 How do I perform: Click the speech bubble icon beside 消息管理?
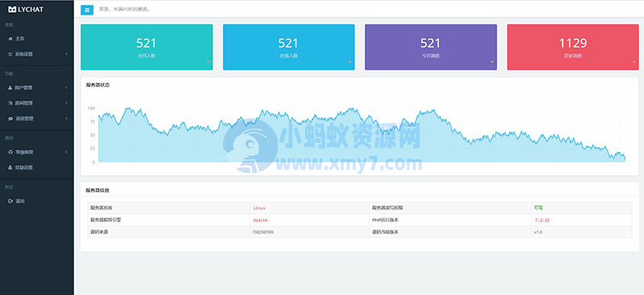tap(10, 119)
